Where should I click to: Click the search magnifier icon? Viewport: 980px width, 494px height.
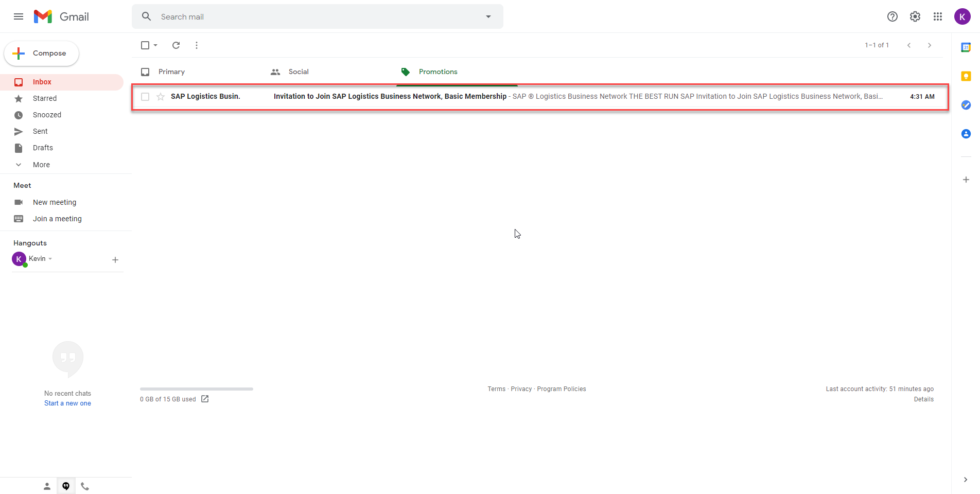tap(147, 16)
